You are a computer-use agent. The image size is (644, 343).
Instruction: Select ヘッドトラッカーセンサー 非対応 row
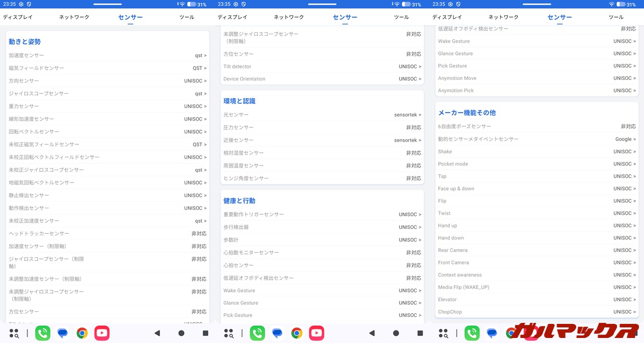pyautogui.click(x=108, y=233)
